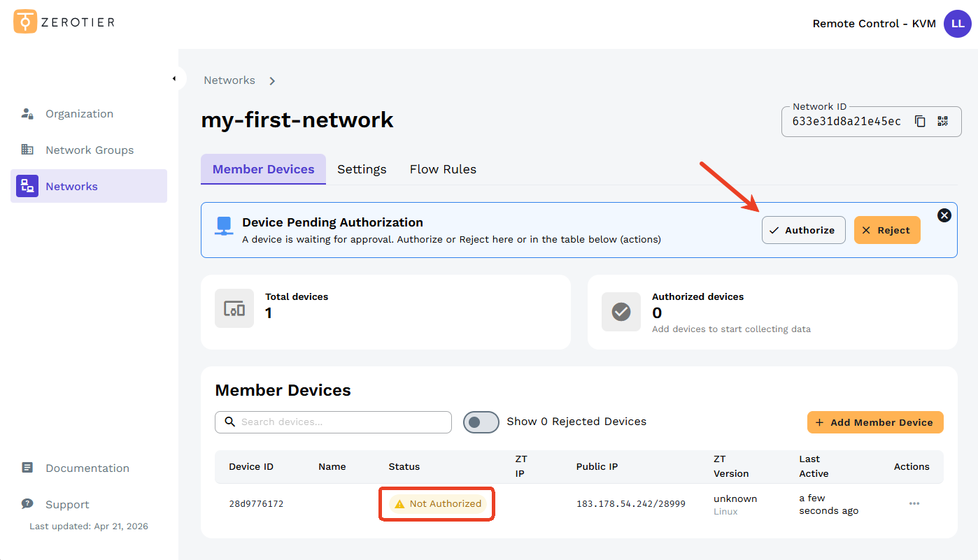Click the Add Member Device button
978x560 pixels.
874,422
